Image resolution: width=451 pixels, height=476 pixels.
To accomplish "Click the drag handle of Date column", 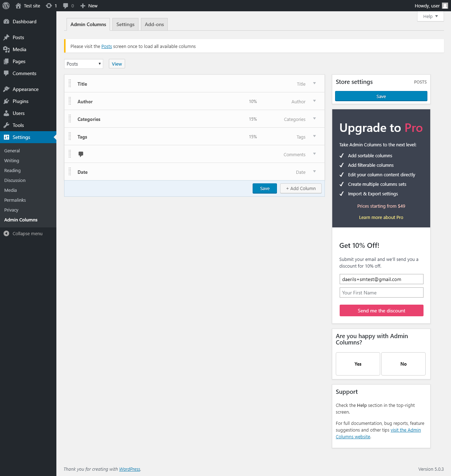I will coord(70,172).
